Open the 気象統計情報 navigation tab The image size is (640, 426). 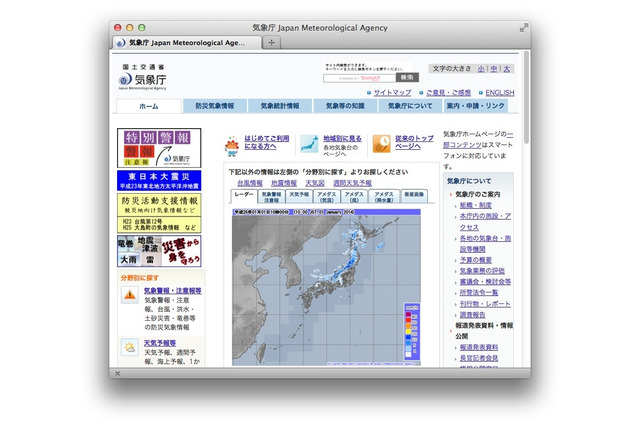pyautogui.click(x=280, y=106)
